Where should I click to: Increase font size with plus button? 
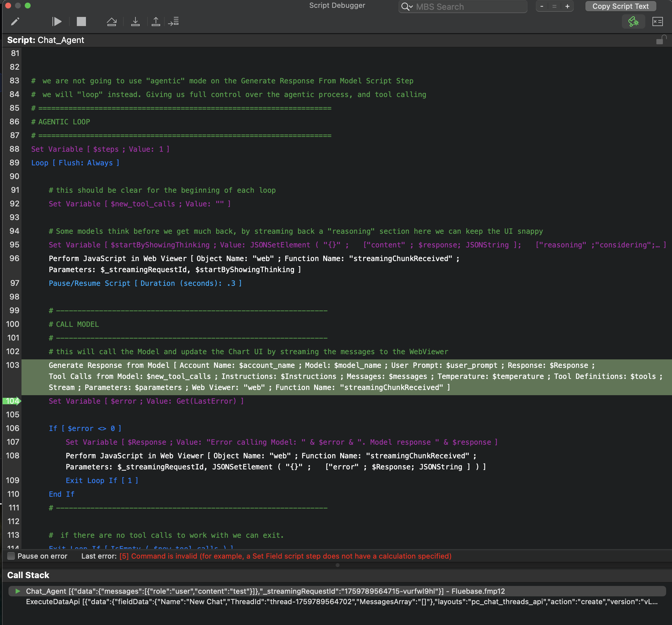coord(567,7)
